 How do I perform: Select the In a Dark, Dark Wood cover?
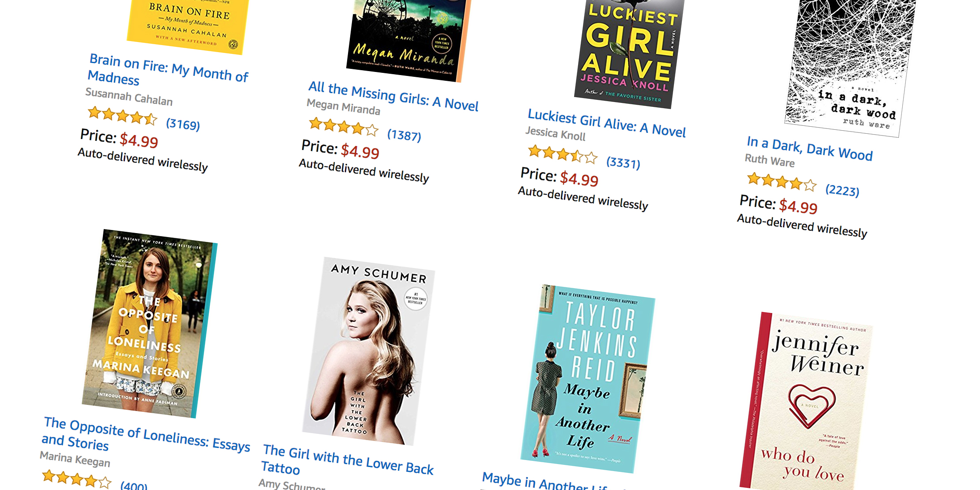850,66
